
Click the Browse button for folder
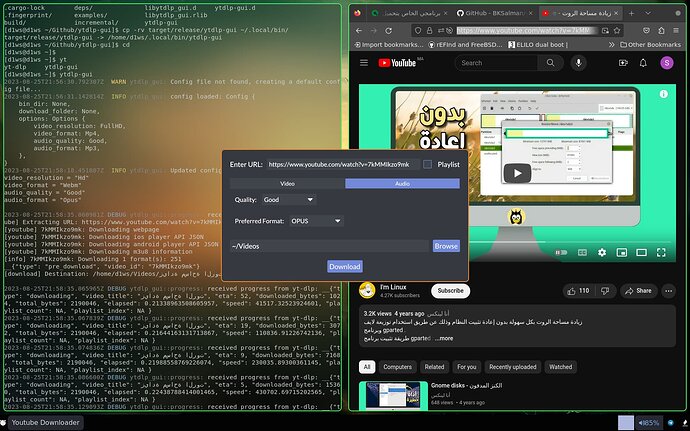click(x=446, y=246)
